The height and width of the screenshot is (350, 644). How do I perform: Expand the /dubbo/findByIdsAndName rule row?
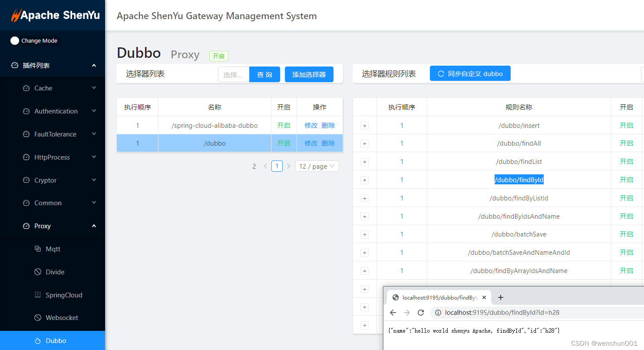coord(364,217)
